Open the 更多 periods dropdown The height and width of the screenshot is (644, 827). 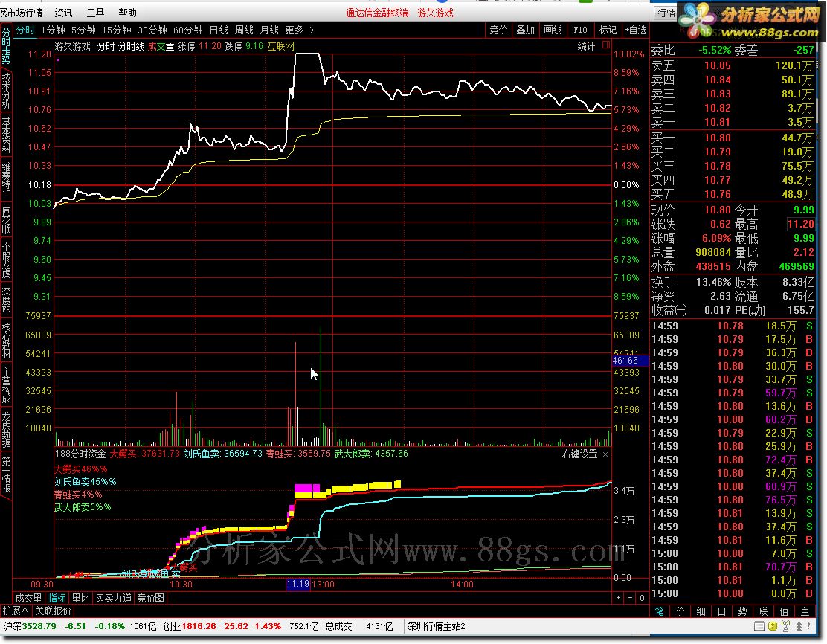point(295,30)
